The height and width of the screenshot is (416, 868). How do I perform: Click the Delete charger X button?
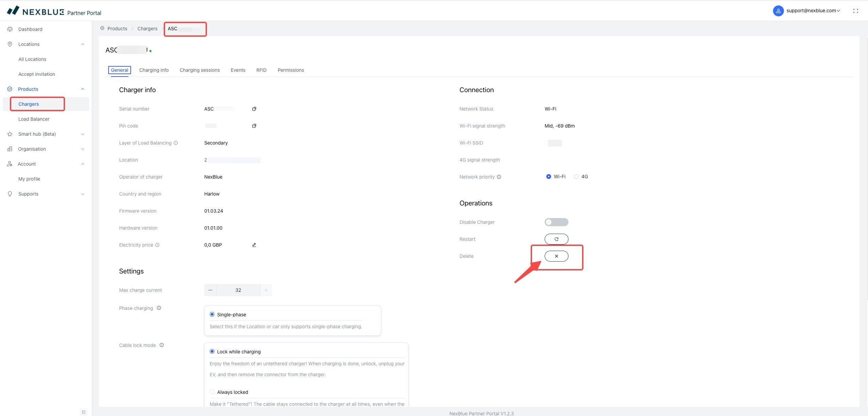[556, 256]
